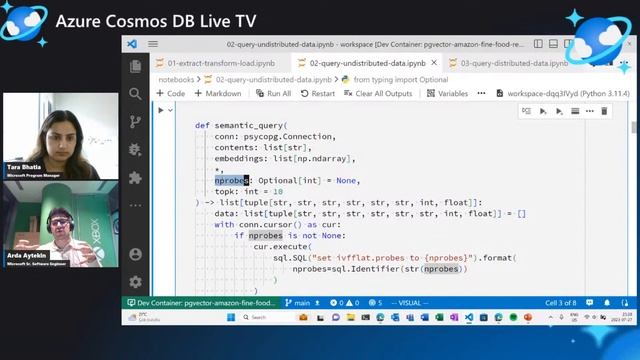Open the Manage gear in activity bar
The height and width of the screenshot is (360, 640).
(136, 282)
